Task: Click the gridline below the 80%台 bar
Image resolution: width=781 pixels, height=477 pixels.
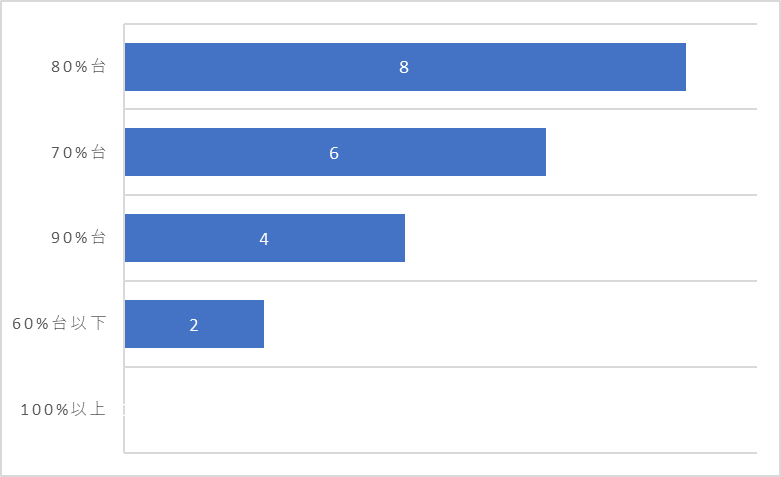Action: [440, 109]
